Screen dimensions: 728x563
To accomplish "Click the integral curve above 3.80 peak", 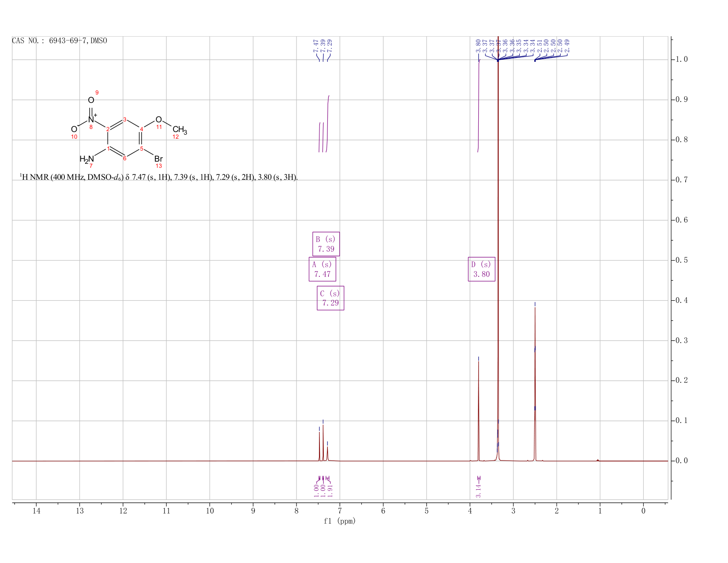I will coord(479,106).
